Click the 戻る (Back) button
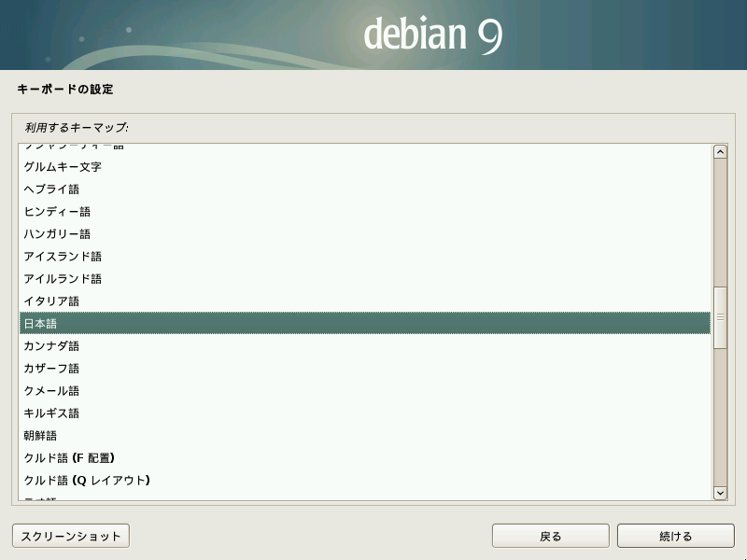Image resolution: width=747 pixels, height=560 pixels. click(x=550, y=536)
